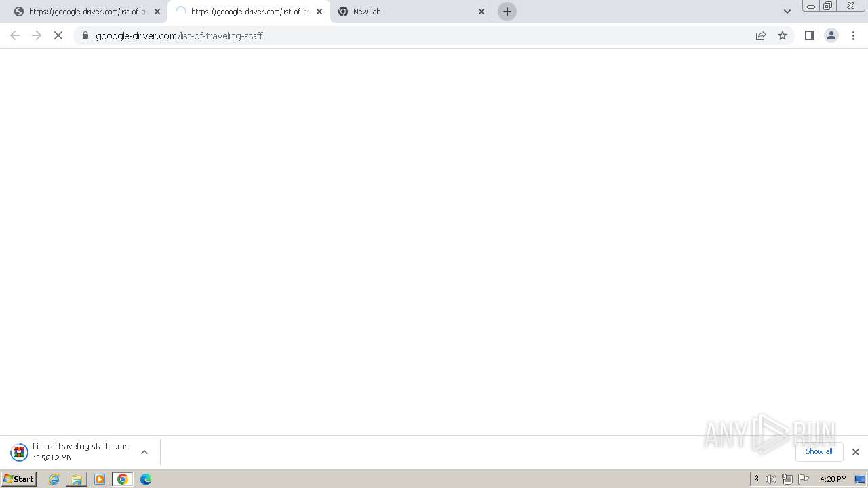Open Chrome three-dot menu
This screenshot has height=488, width=868.
tap(854, 35)
